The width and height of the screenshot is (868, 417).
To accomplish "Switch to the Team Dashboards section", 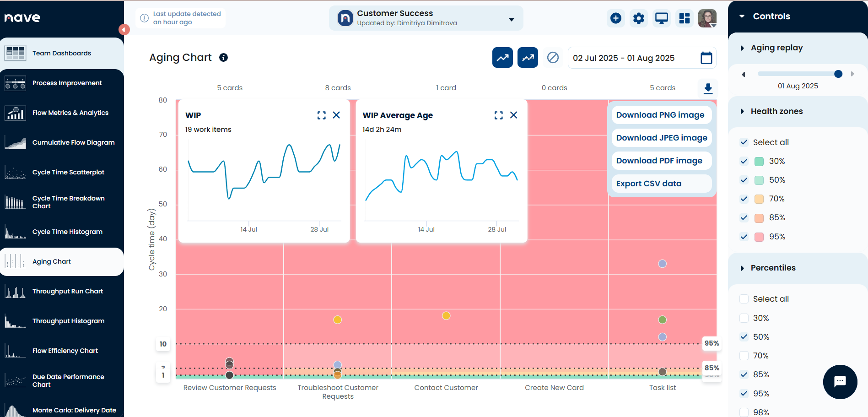I will click(x=61, y=53).
